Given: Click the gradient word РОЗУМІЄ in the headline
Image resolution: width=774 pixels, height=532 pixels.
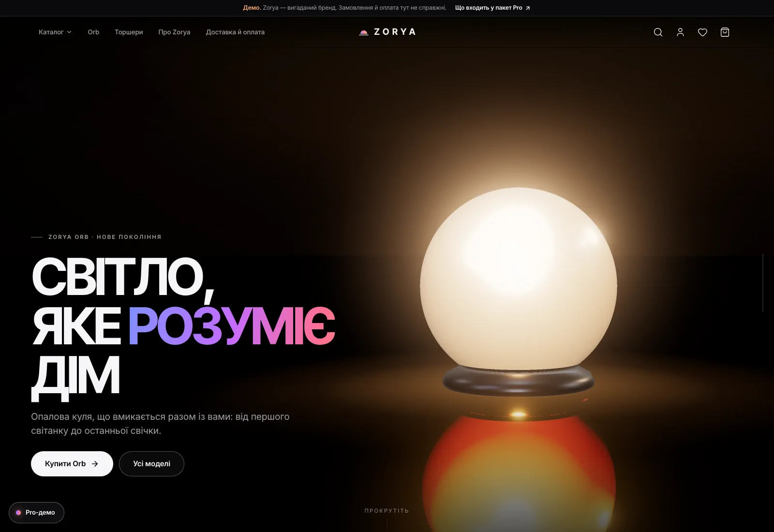Looking at the screenshot, I should [x=231, y=326].
